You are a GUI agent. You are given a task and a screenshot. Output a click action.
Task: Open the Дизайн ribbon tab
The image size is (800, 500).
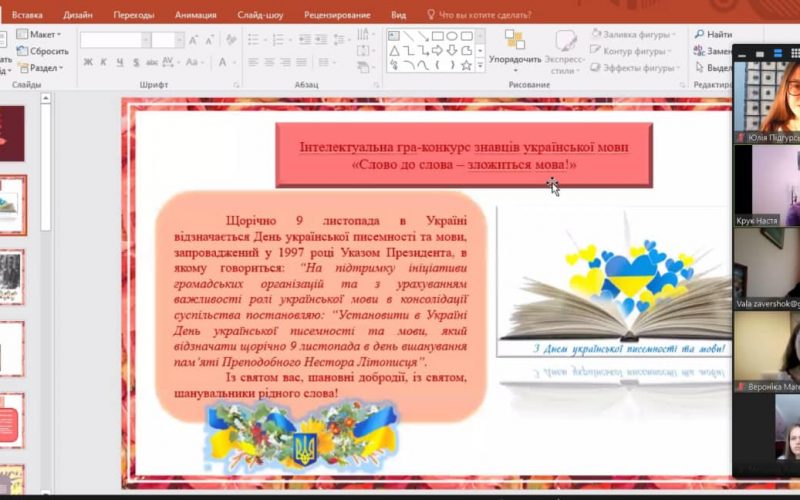click(x=77, y=15)
